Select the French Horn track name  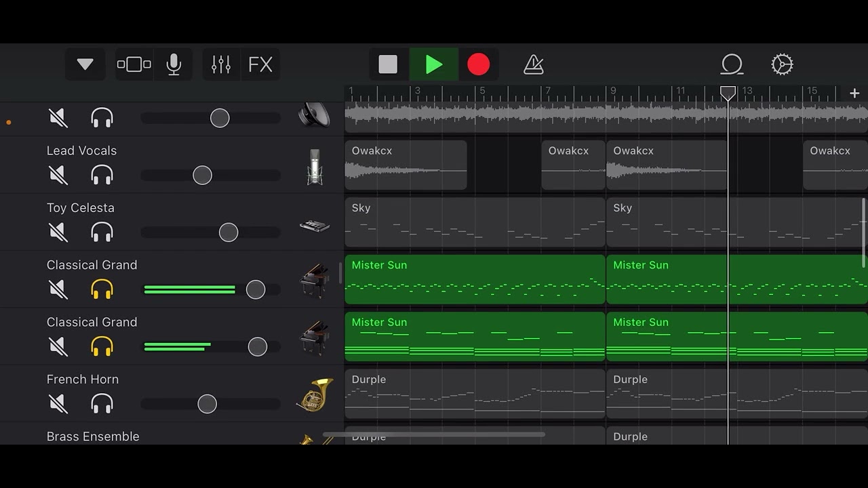tap(83, 379)
